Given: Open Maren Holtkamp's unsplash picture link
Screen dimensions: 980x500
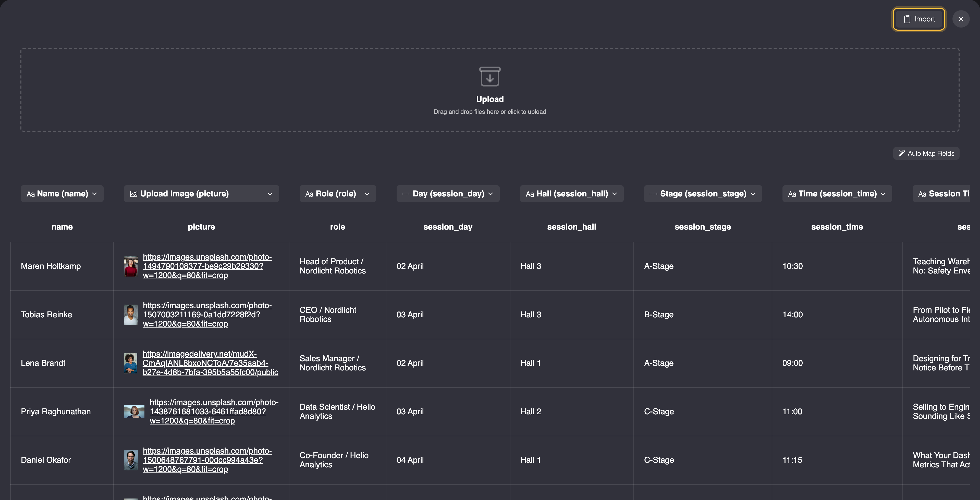Looking at the screenshot, I should point(207,266).
